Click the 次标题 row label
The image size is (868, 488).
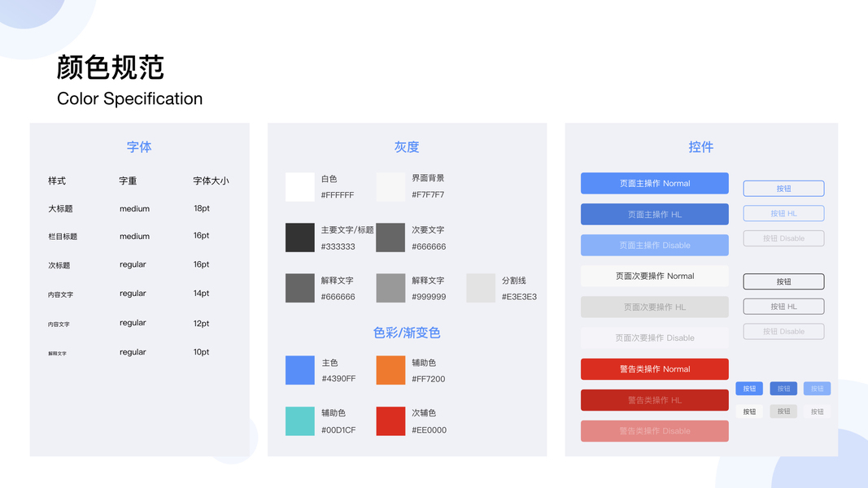coord(59,266)
